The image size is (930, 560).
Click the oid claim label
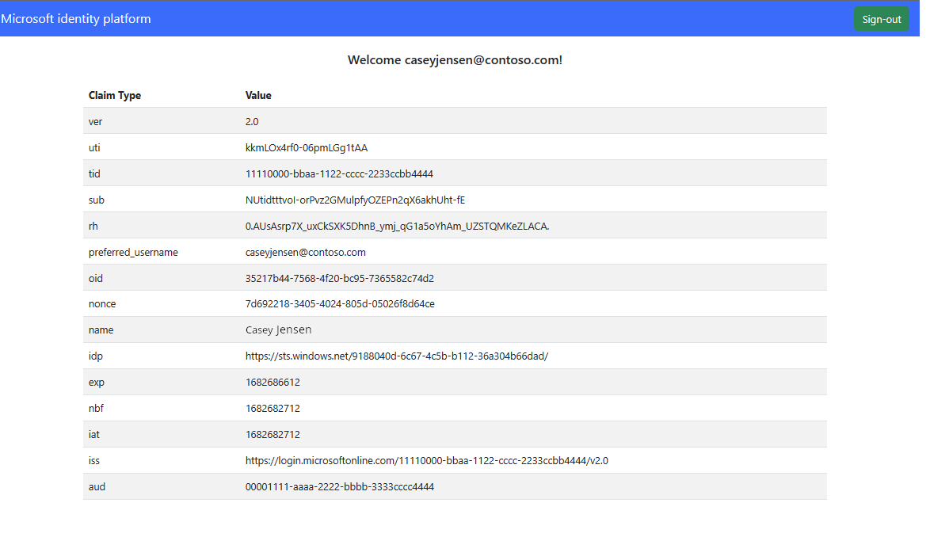pyautogui.click(x=96, y=278)
